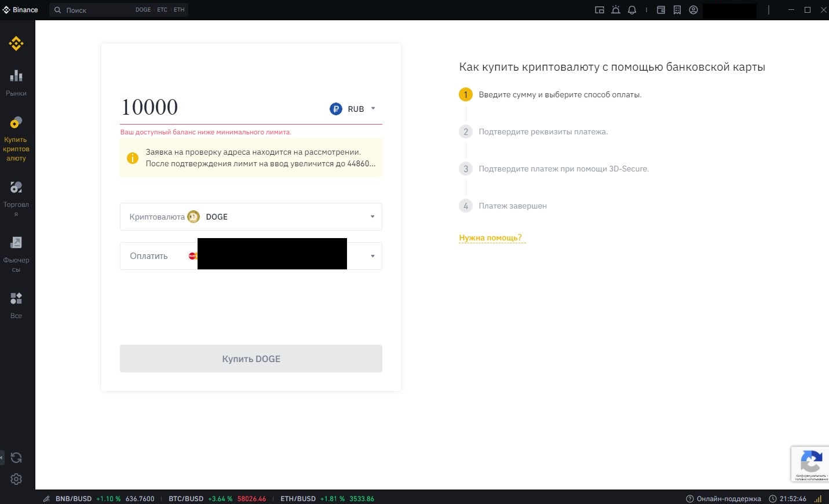Open the Рынки (Markets) sidebar section
Viewport: 829px width, 504px height.
16,83
